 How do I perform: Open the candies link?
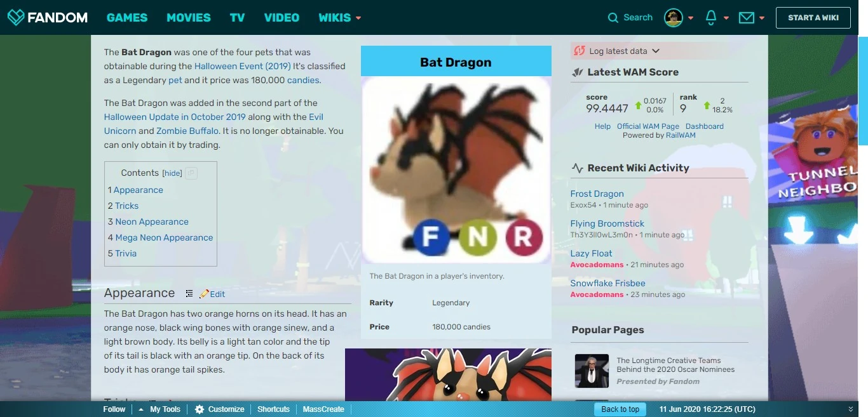[303, 80]
